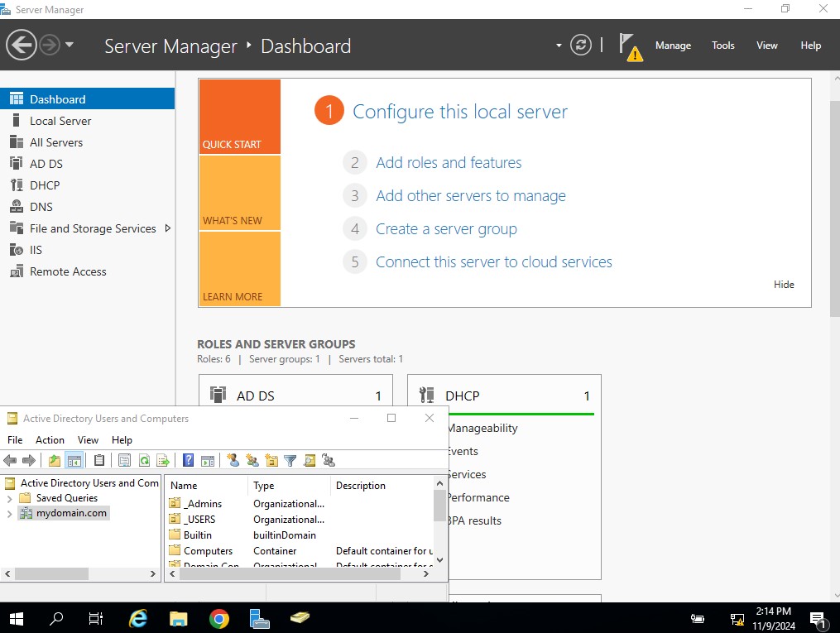Click the Create a server group link

coord(446,228)
